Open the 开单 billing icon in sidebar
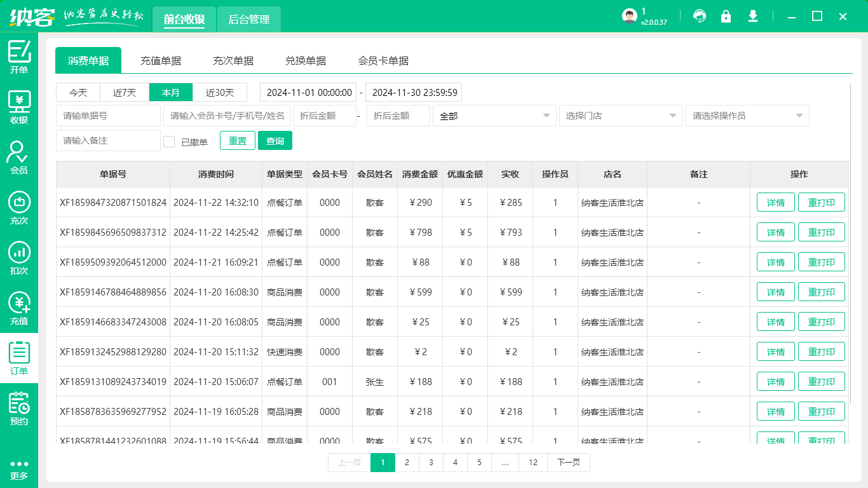 tap(19, 57)
